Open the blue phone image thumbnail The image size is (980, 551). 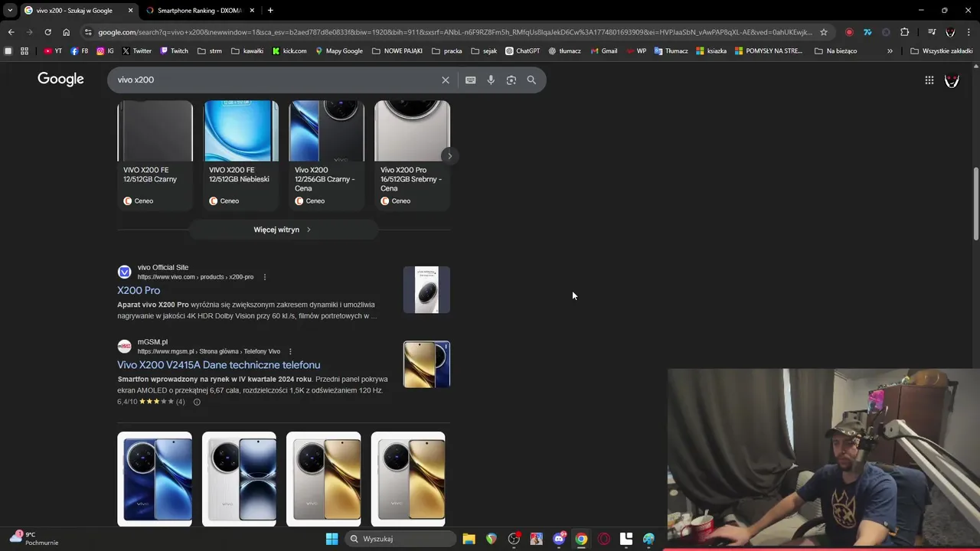coord(155,479)
